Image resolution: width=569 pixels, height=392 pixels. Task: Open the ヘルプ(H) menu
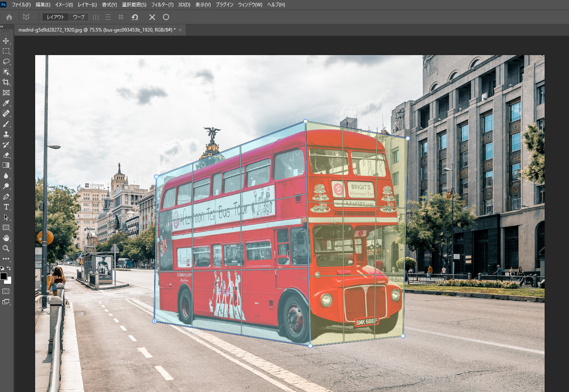(x=276, y=5)
